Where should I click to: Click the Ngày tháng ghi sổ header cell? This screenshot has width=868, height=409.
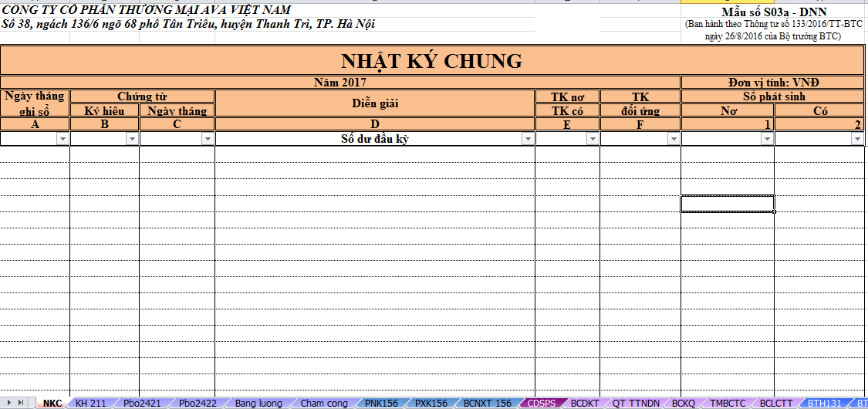tap(35, 103)
